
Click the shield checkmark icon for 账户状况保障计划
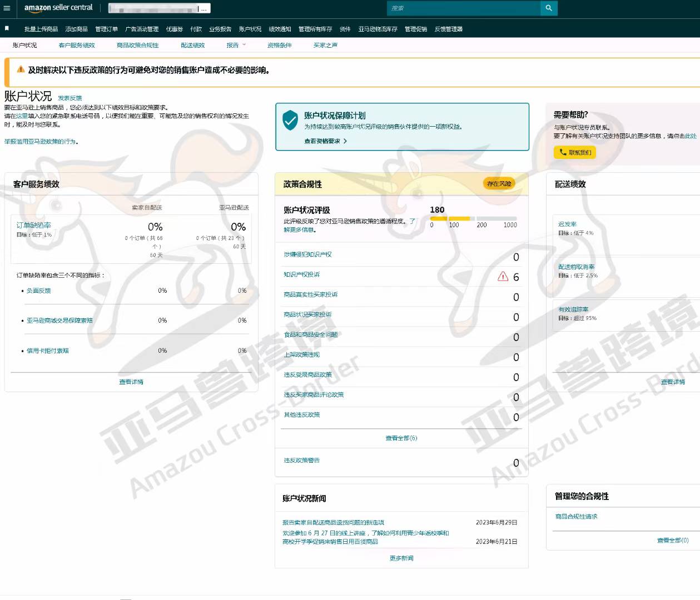click(290, 119)
